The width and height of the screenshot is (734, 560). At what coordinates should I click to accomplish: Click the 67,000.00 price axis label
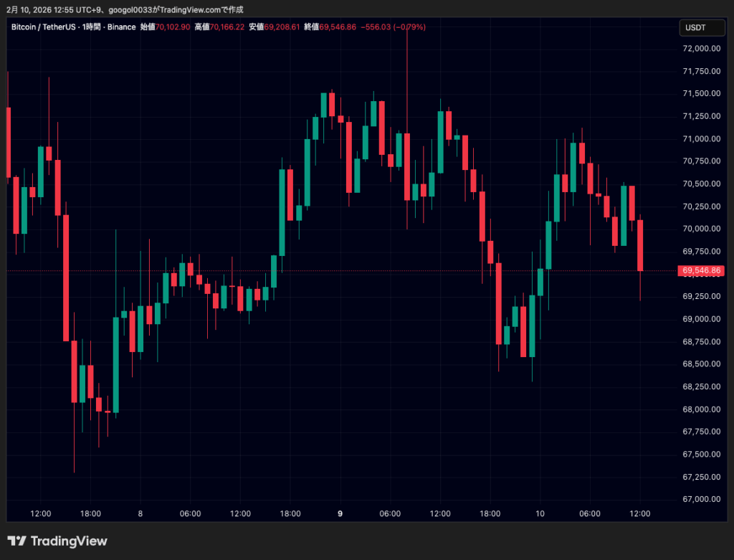702,499
